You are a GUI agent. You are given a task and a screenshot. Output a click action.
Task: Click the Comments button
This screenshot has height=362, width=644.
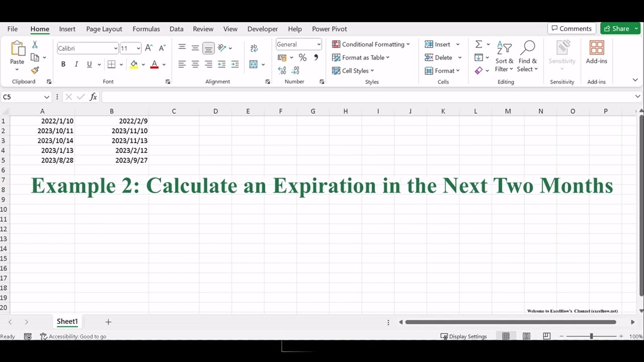pyautogui.click(x=572, y=29)
